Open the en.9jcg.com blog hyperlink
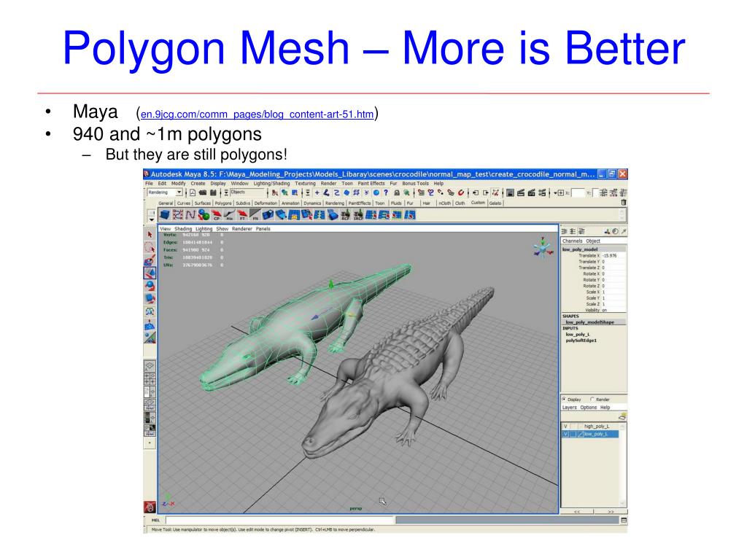The width and height of the screenshot is (747, 560). pos(258,114)
